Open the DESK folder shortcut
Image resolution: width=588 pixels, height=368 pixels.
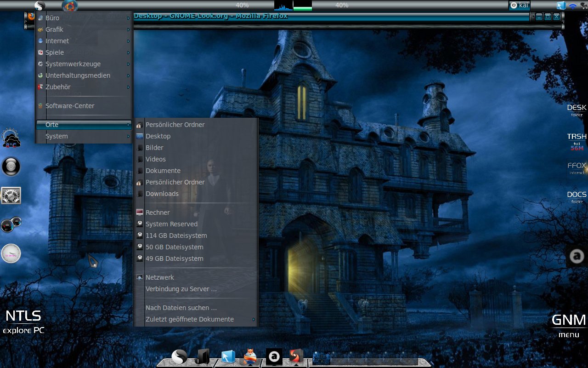(577, 110)
